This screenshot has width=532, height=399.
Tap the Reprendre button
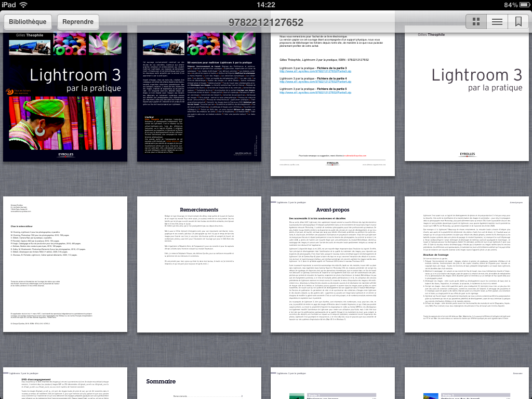click(78, 22)
